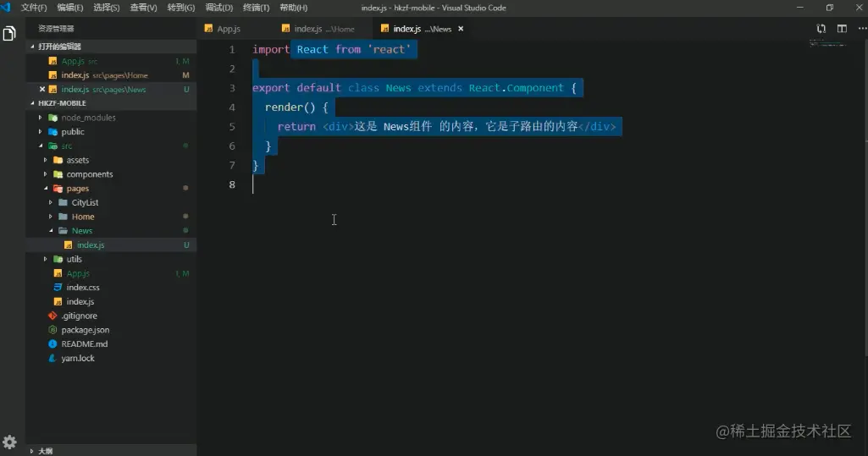Screen dimensions: 868x456
Task: Open the 查看(V) menu
Action: click(143, 8)
